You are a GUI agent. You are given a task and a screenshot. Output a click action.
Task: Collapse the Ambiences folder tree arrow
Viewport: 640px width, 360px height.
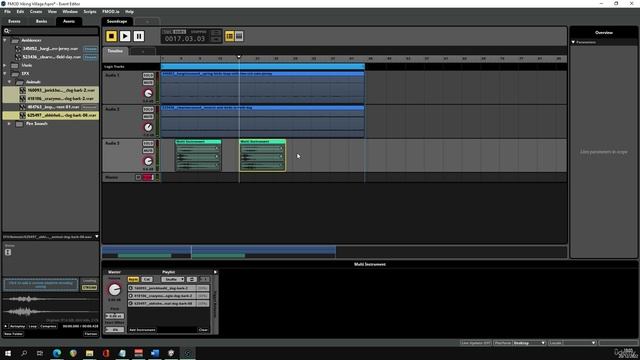pyautogui.click(x=5, y=40)
